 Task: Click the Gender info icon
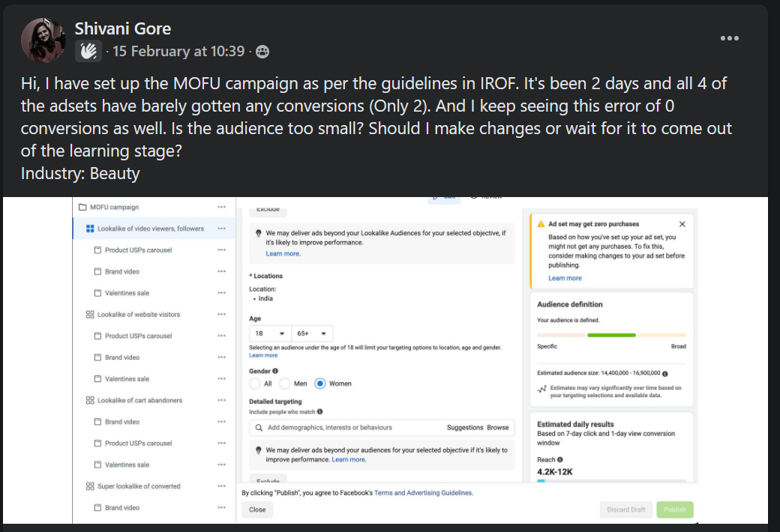(275, 371)
